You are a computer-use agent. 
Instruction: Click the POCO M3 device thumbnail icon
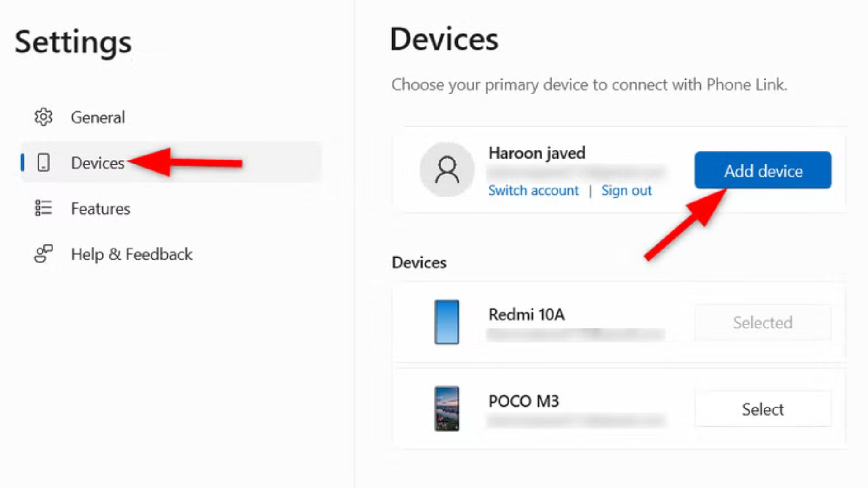(x=447, y=408)
